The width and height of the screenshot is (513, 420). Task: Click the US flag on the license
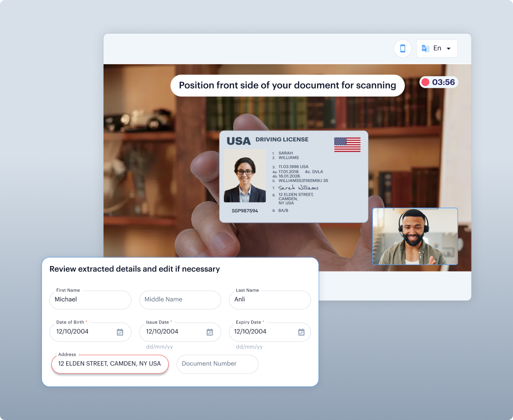tap(347, 145)
